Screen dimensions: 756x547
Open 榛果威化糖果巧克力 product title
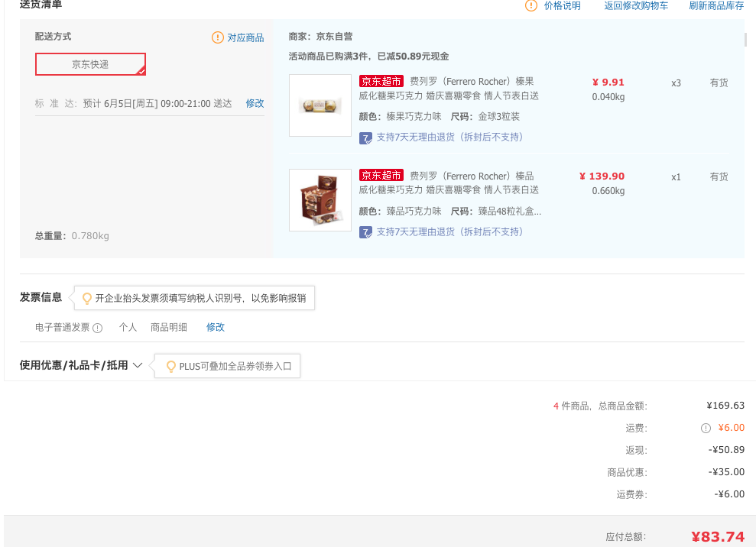pos(449,89)
